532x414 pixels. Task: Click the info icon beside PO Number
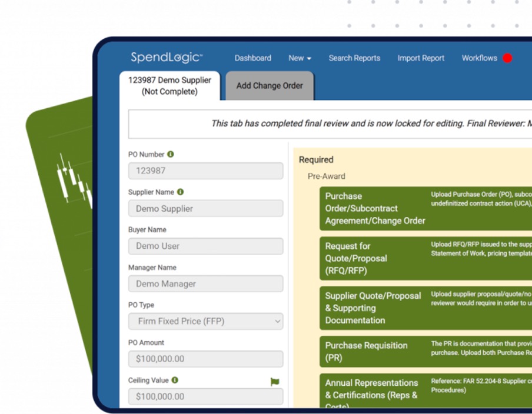[171, 155]
